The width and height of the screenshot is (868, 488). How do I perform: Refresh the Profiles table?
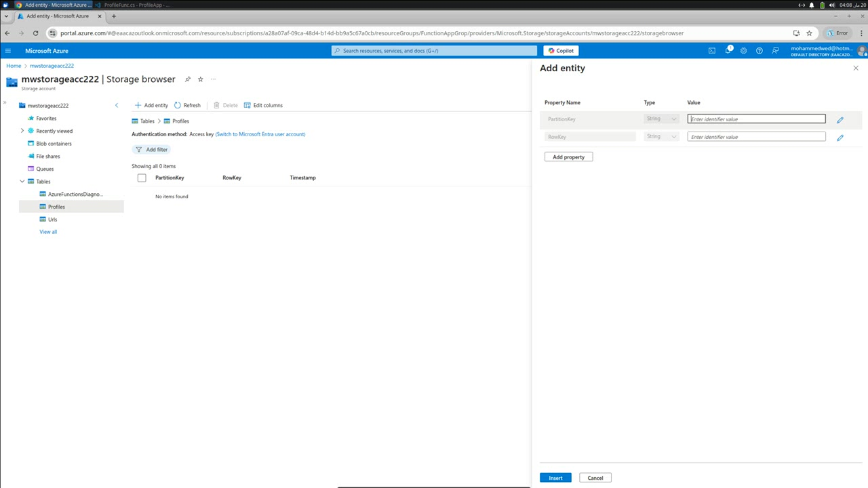click(x=187, y=105)
